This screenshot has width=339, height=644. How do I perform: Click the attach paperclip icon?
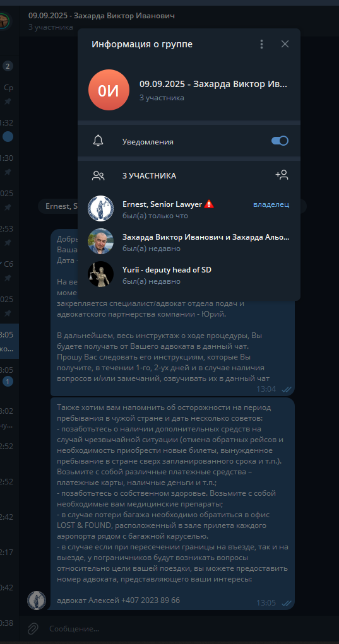(33, 628)
